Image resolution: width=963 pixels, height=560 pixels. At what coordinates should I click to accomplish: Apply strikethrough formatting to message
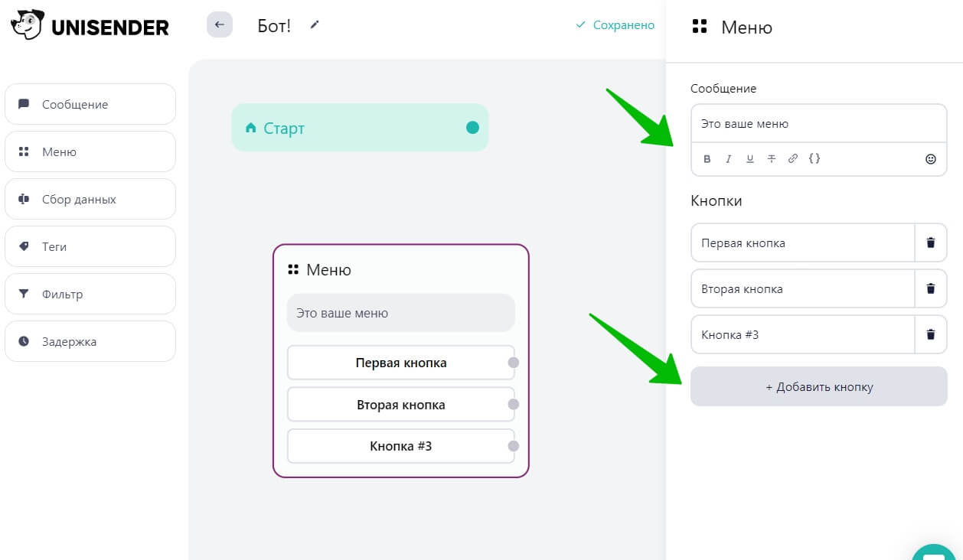[x=772, y=159]
